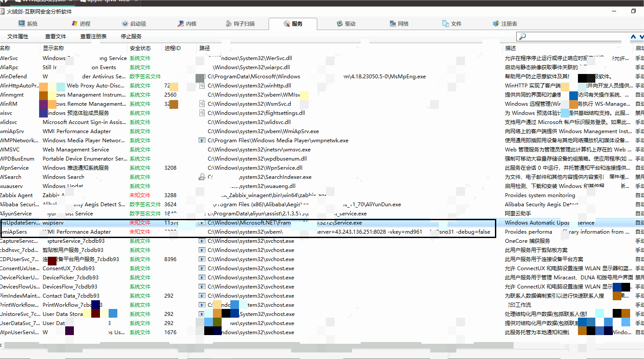Click the 注册表 tab cube icon
This screenshot has width=644, height=359.
tap(496, 24)
